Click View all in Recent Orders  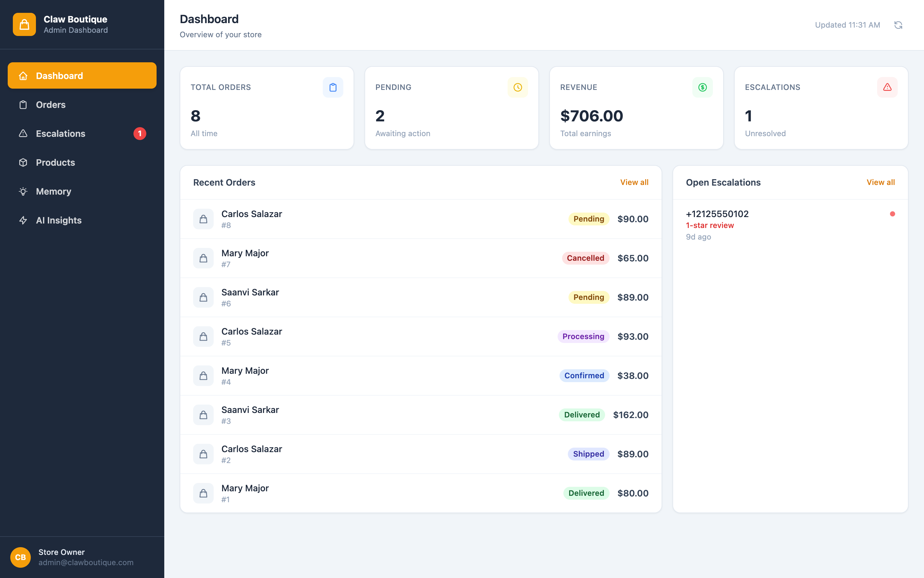point(634,182)
